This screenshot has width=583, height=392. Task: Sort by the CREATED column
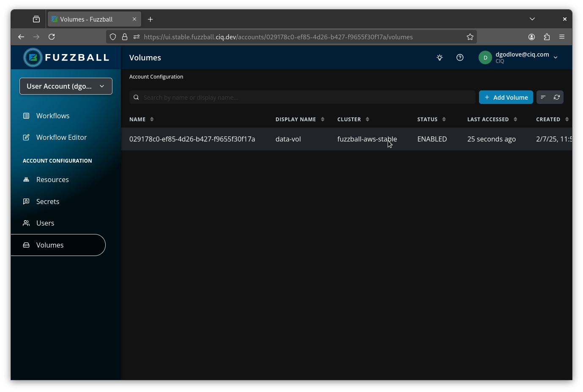(552, 120)
